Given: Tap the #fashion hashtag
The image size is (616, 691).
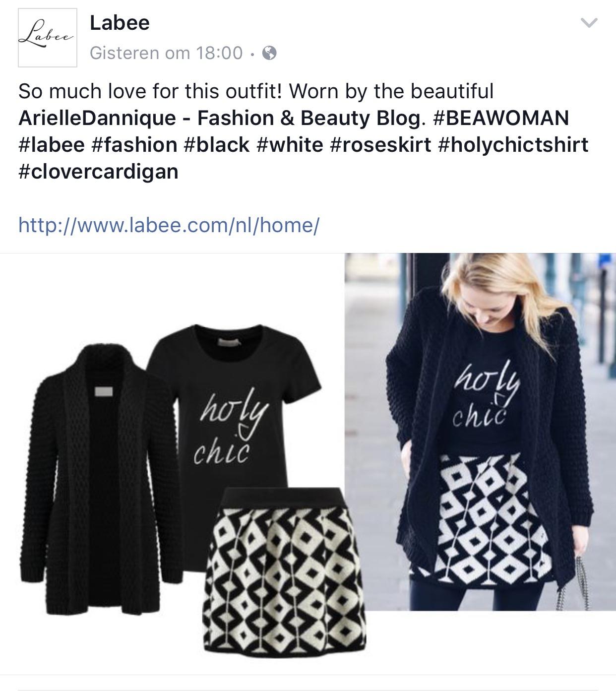Looking at the screenshot, I should point(134,145).
